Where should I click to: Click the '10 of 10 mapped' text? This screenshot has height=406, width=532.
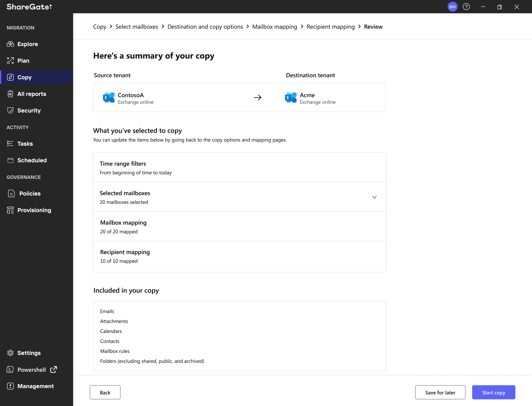(x=119, y=261)
